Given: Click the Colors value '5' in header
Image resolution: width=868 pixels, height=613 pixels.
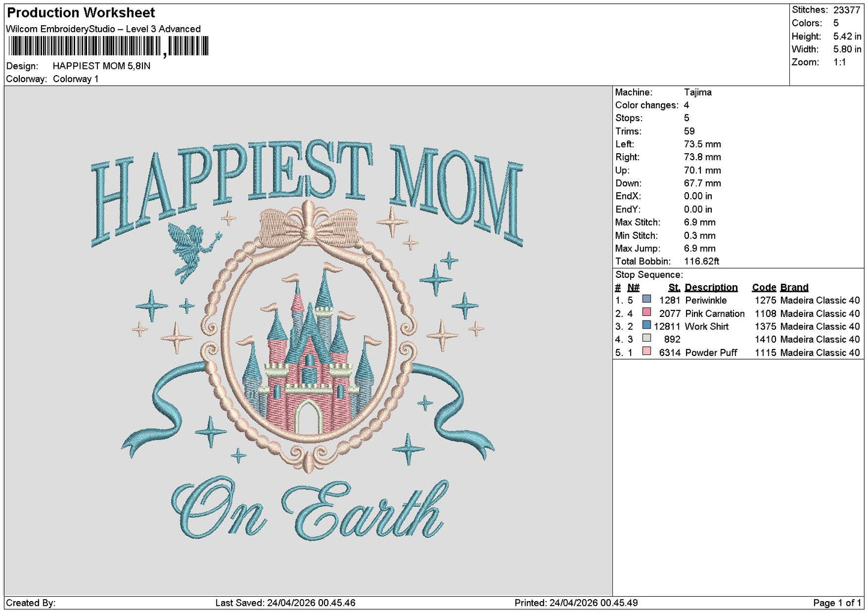Looking at the screenshot, I should (x=836, y=23).
